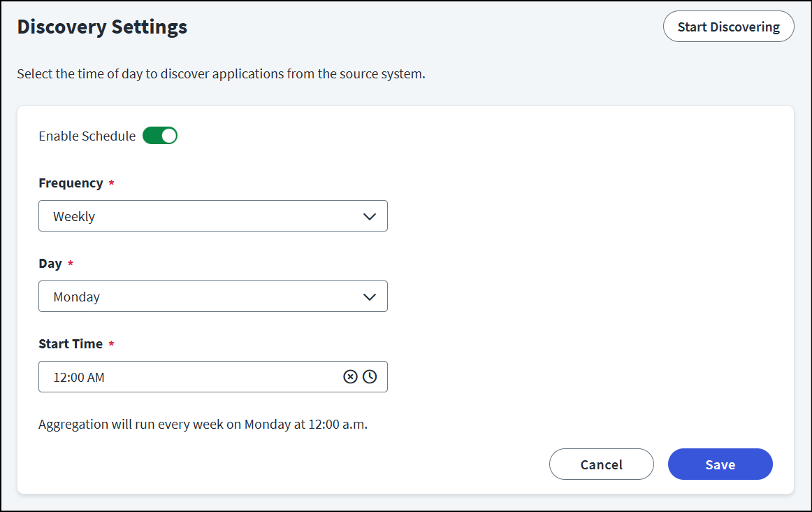Click the Discovery Settings heading
This screenshot has width=812, height=512.
pos(102,27)
